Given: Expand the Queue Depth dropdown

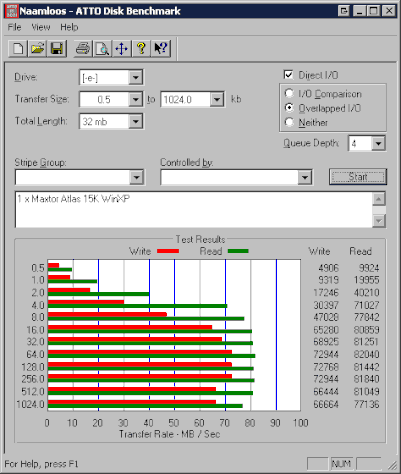Looking at the screenshot, I should 378,144.
